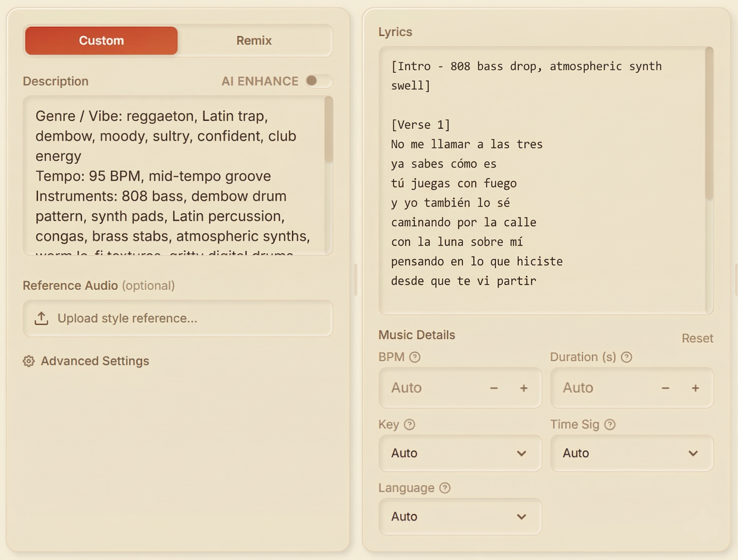The width and height of the screenshot is (738, 560).
Task: Decrease Duration with the minus stepper
Action: 665,388
